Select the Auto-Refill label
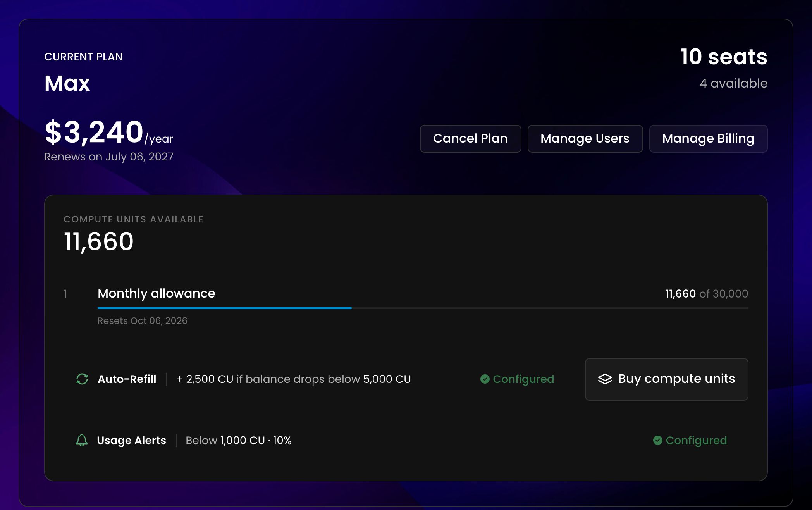 tap(127, 379)
